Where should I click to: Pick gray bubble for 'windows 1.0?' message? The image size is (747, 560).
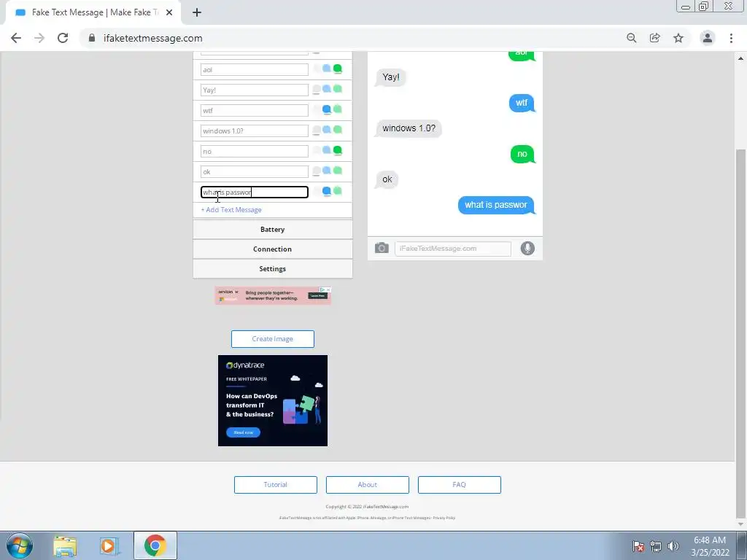pos(317,131)
